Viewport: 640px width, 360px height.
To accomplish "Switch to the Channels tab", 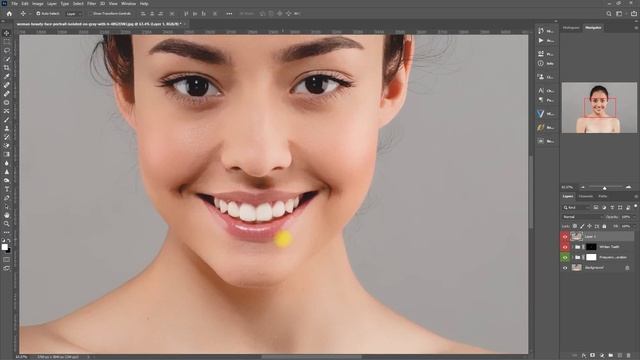I will point(586,196).
